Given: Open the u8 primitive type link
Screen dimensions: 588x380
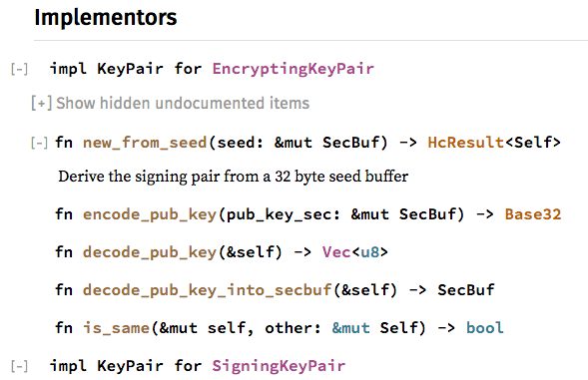Looking at the screenshot, I should (x=370, y=252).
